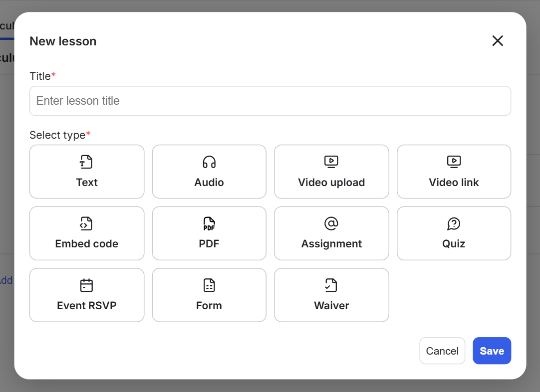
Task: Click the Form document icon
Action: coord(209,285)
